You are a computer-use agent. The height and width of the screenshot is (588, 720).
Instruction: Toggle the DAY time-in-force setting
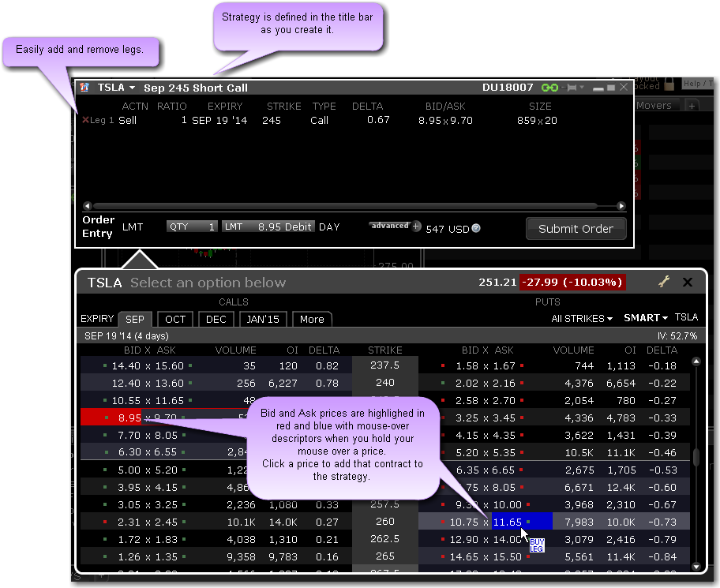[330, 227]
